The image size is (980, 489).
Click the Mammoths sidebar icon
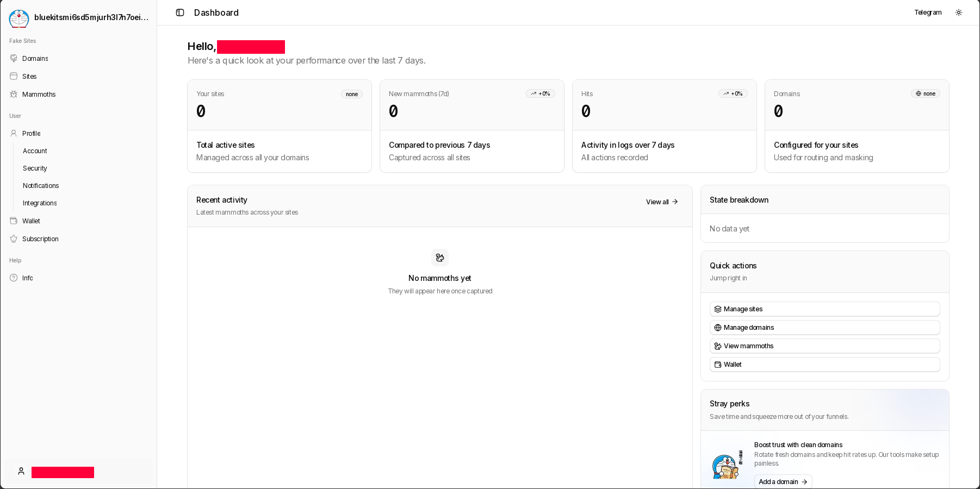[x=14, y=94]
